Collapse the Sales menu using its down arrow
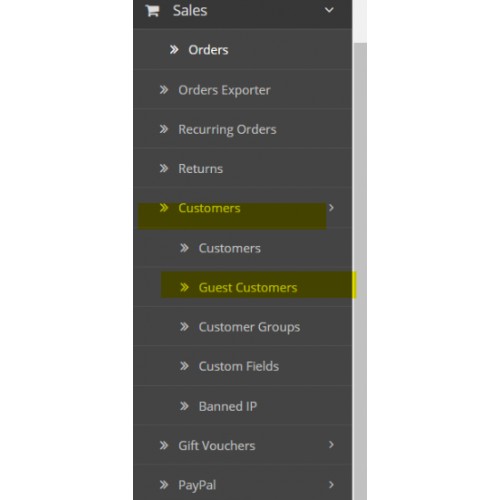 [x=329, y=10]
